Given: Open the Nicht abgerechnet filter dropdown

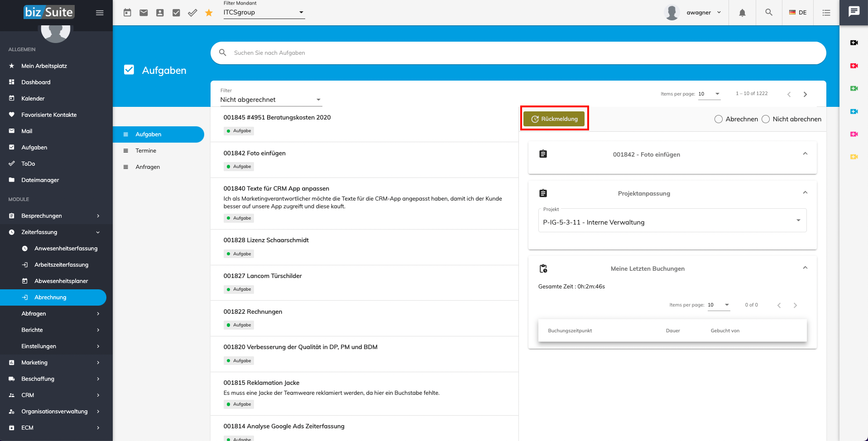Looking at the screenshot, I should (271, 100).
